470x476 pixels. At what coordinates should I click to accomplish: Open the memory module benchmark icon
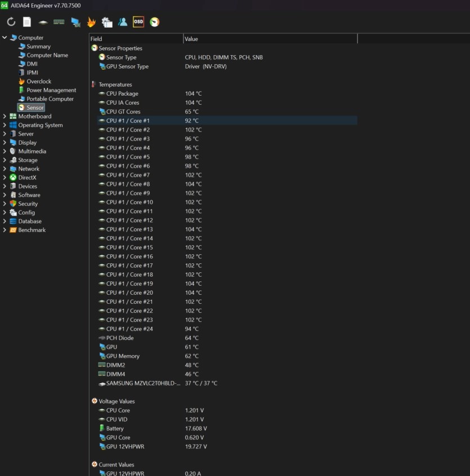59,22
